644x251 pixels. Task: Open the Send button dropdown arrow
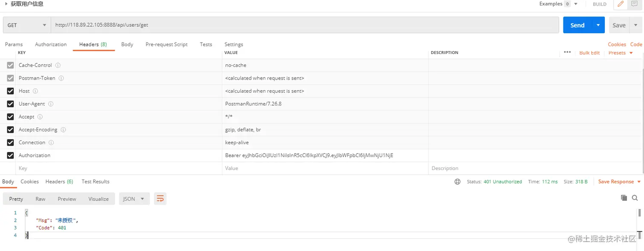[598, 25]
